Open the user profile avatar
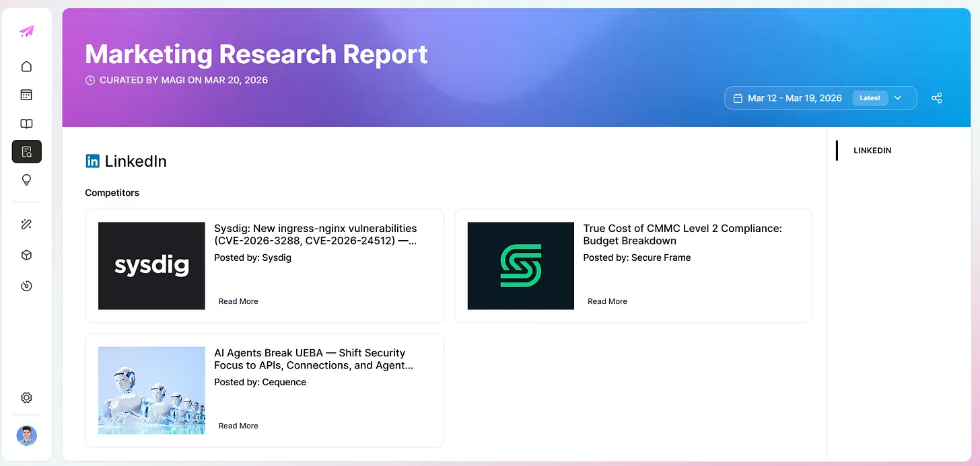The height and width of the screenshot is (466, 980). tap(26, 436)
